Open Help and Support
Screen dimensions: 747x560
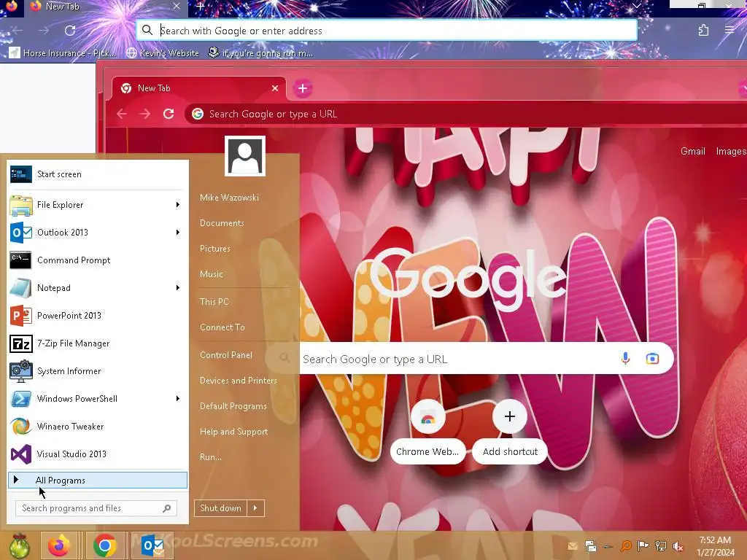[x=234, y=432]
